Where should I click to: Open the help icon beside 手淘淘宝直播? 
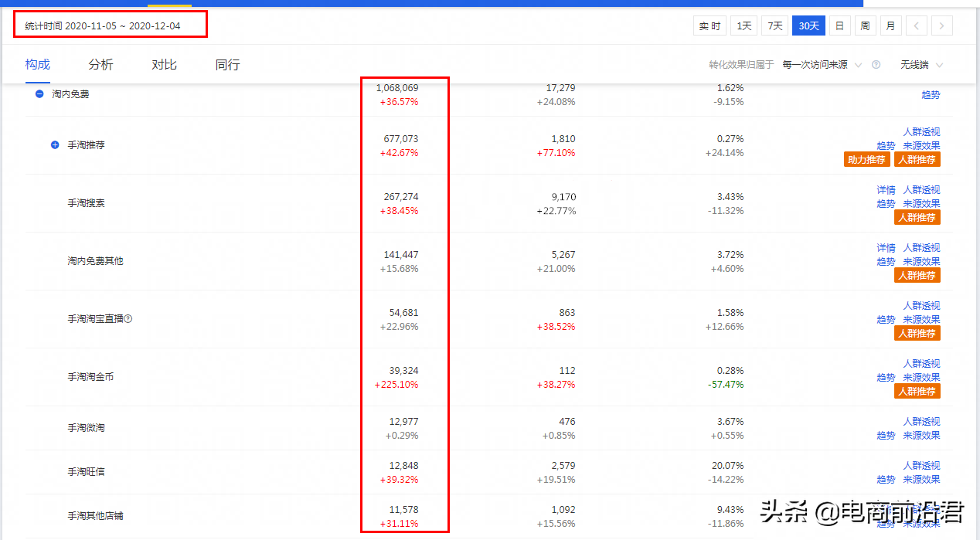pos(128,318)
